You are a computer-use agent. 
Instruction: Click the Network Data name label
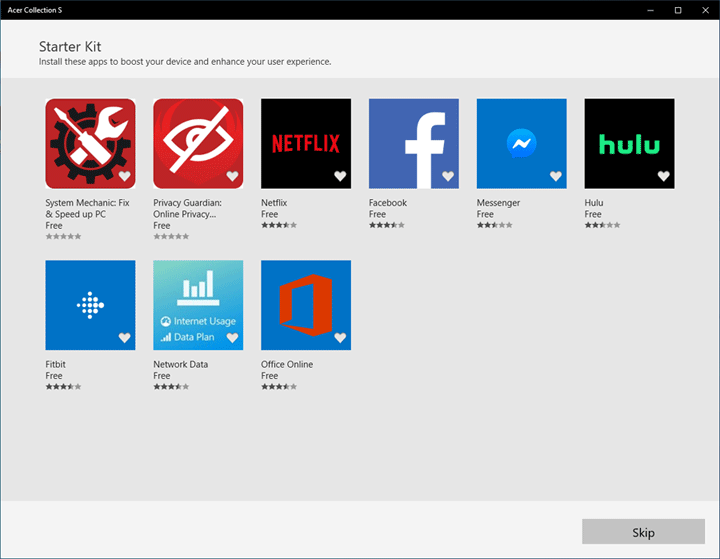click(180, 364)
